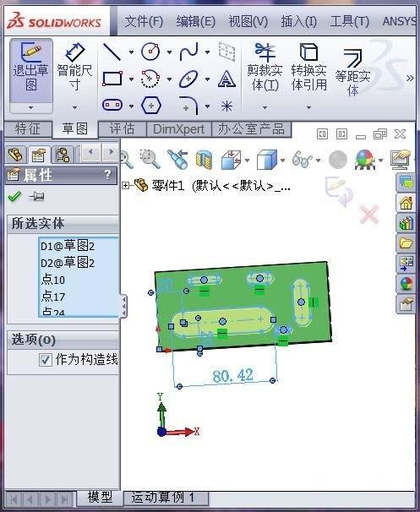Select the Circle sketch tool
Screen dimensions: 420x512
[x=150, y=52]
